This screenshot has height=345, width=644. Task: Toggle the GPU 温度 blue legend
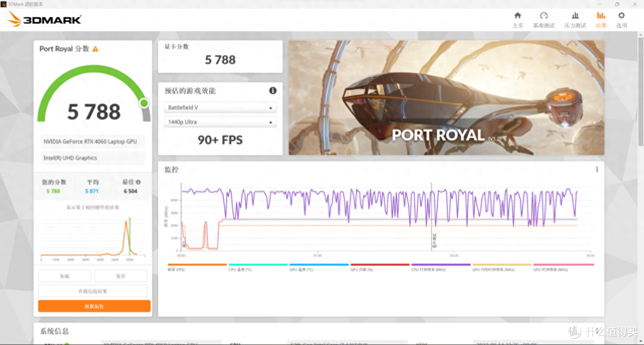point(318,267)
